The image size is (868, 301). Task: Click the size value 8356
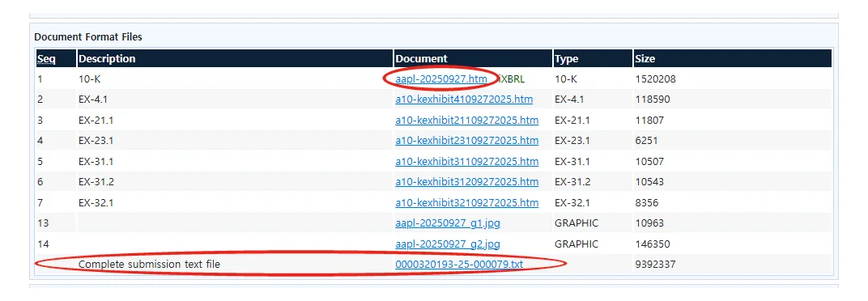pyautogui.click(x=647, y=202)
